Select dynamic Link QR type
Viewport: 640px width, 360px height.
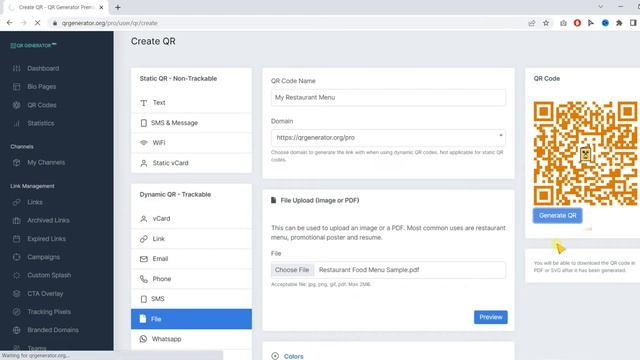point(191,239)
